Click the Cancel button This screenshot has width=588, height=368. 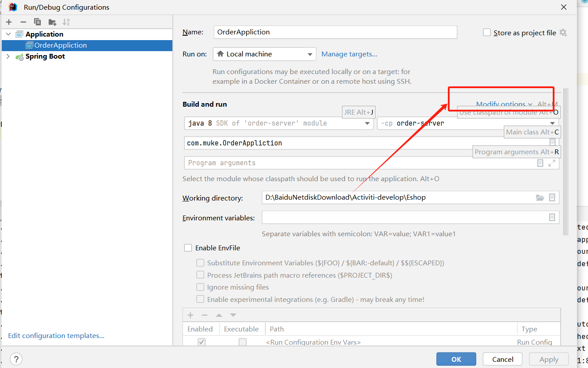pyautogui.click(x=502, y=359)
